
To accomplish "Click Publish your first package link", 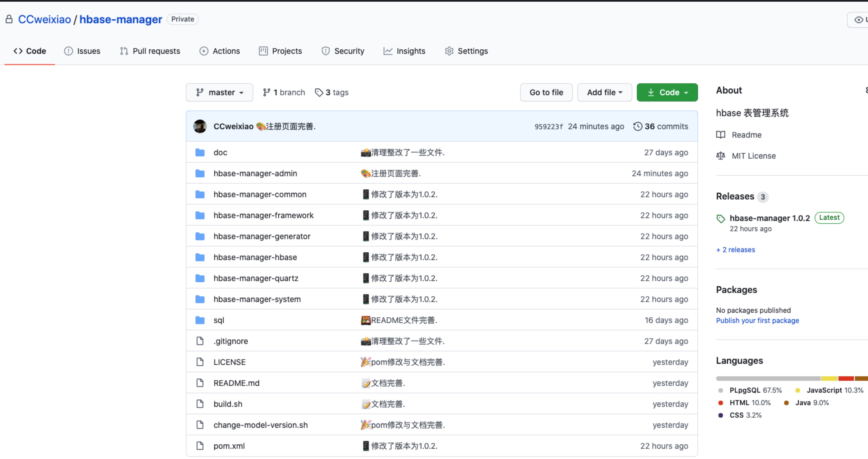I will click(758, 320).
